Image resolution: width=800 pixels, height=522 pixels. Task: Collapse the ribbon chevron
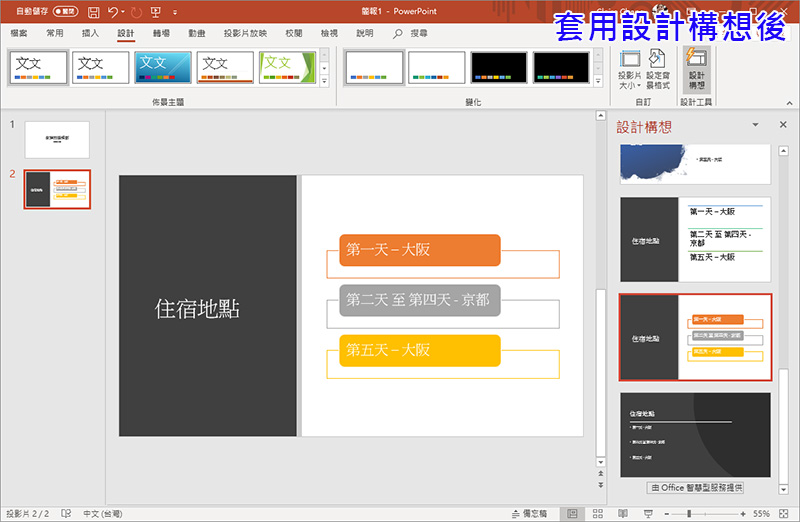789,103
